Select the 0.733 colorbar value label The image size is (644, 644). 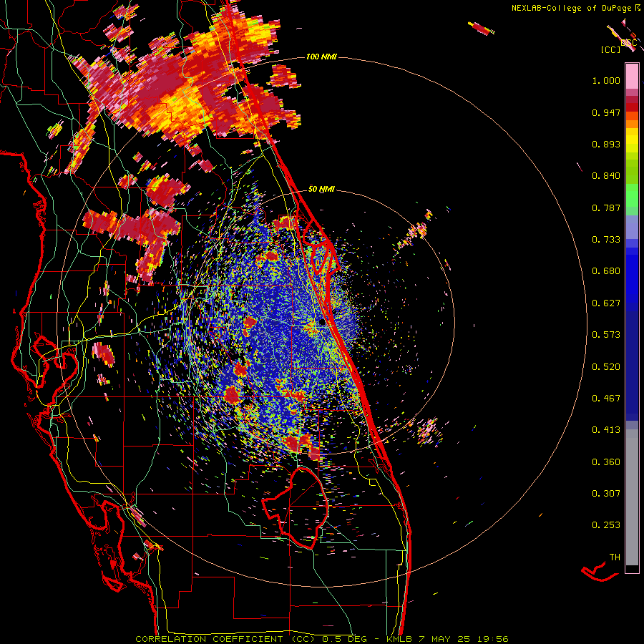606,240
